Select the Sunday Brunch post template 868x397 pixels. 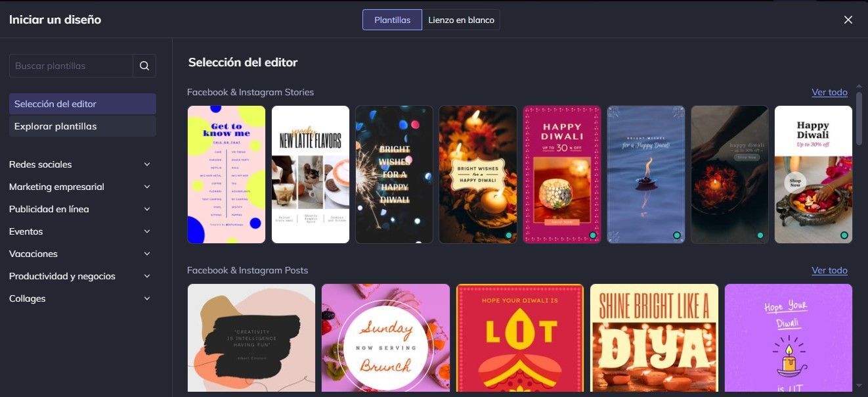click(x=385, y=338)
